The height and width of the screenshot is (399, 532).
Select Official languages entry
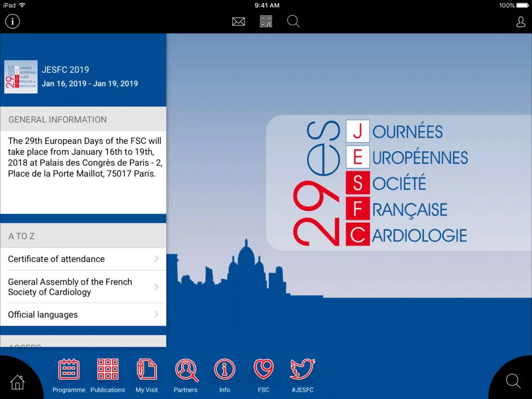tap(83, 315)
